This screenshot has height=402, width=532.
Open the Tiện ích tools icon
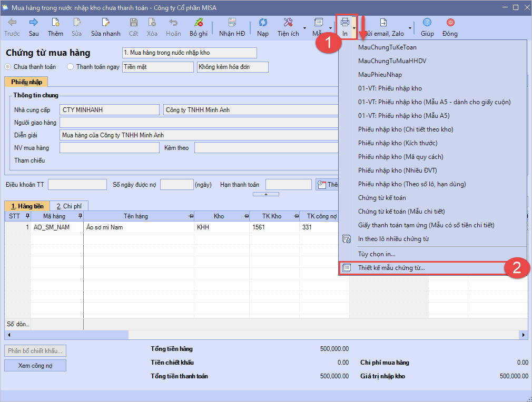tap(288, 23)
